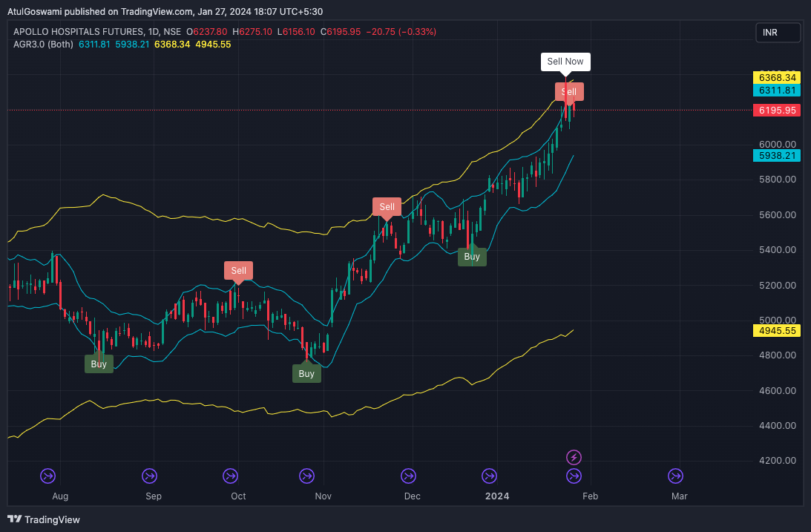This screenshot has height=532, width=811.
Task: Click the rollover icon before November
Action: (306, 476)
